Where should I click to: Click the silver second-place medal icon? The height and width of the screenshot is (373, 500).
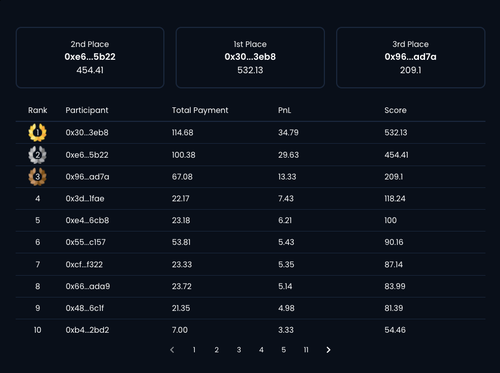pyautogui.click(x=37, y=155)
